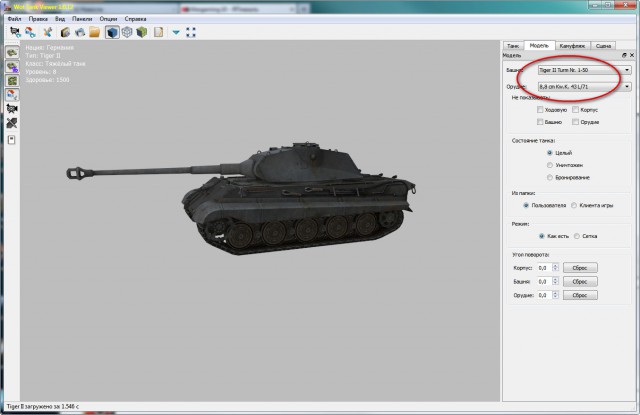Select the Как есть mode radio
This screenshot has height=415, width=640.
(x=542, y=236)
